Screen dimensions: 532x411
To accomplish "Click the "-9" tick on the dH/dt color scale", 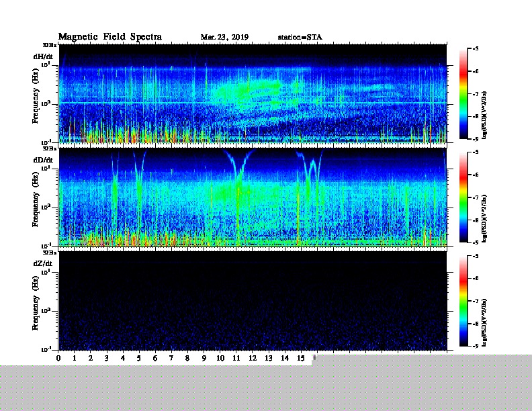I will click(x=476, y=139).
